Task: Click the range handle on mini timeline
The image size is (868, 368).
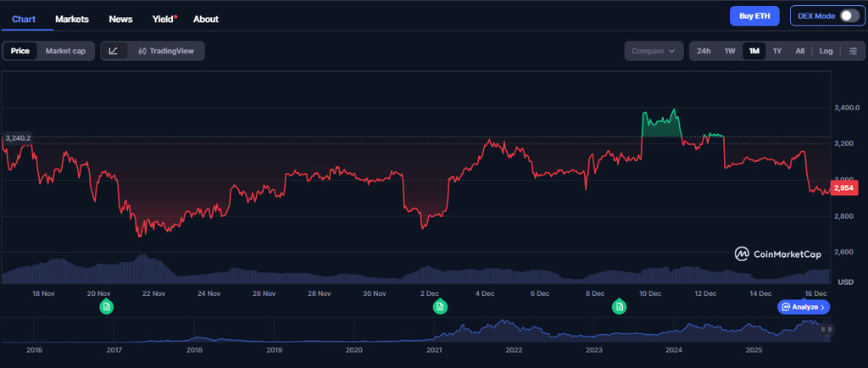Action: [827, 329]
